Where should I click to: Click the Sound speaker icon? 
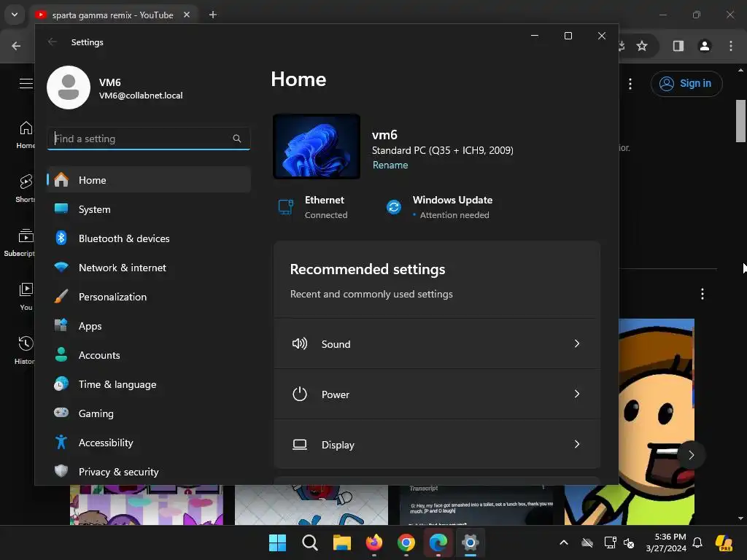point(300,343)
